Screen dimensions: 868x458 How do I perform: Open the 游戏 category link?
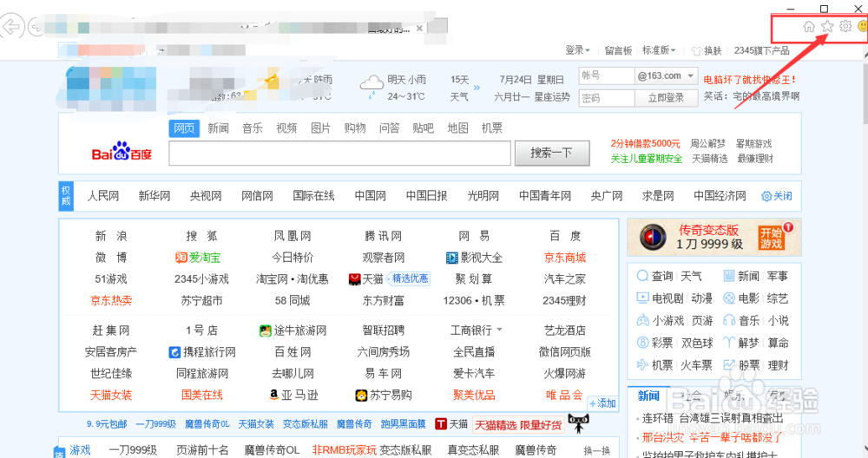click(x=80, y=450)
